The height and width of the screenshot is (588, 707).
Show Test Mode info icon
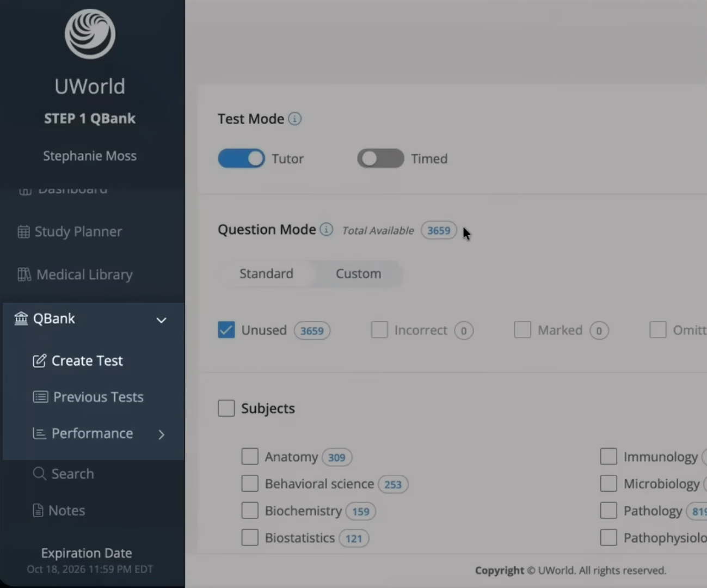point(294,119)
